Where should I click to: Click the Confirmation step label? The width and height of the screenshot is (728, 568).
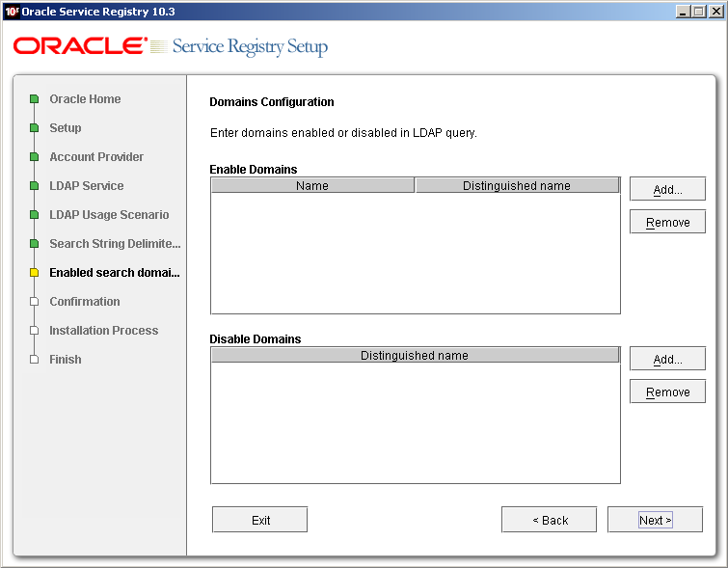pos(85,302)
